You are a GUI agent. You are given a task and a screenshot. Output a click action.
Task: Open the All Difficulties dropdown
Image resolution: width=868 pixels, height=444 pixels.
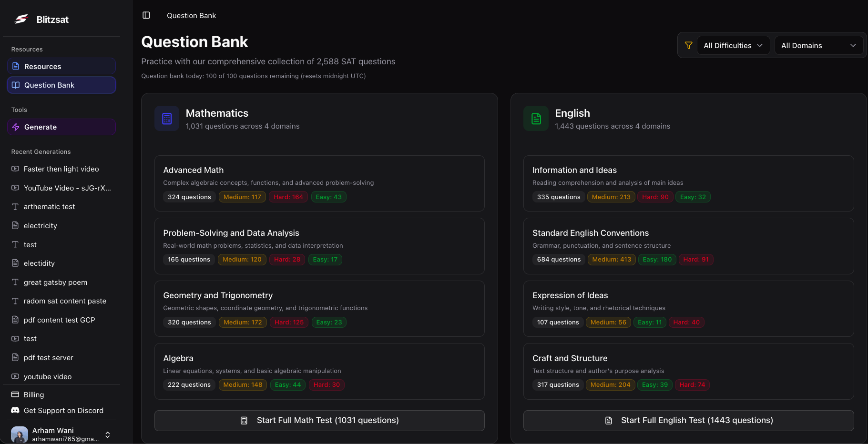click(733, 45)
